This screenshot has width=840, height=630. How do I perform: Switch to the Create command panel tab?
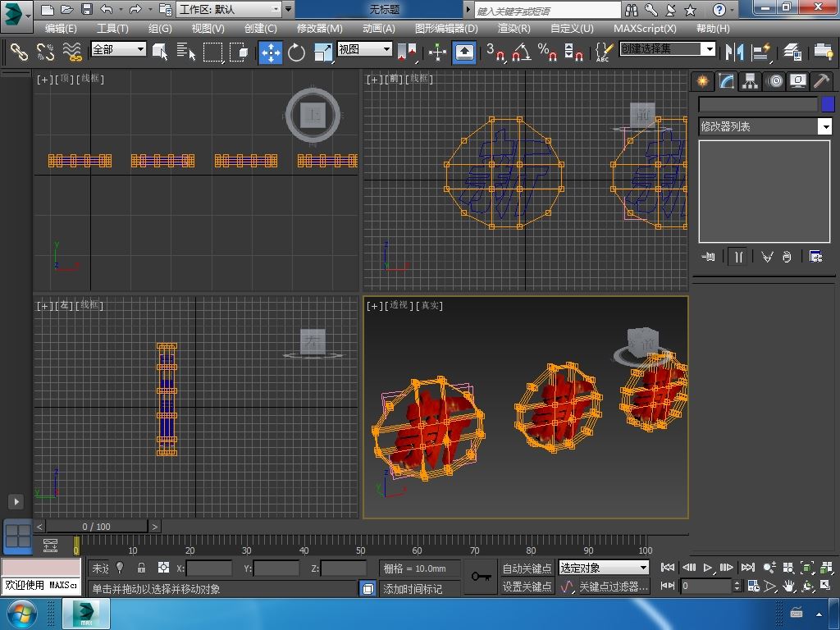702,81
